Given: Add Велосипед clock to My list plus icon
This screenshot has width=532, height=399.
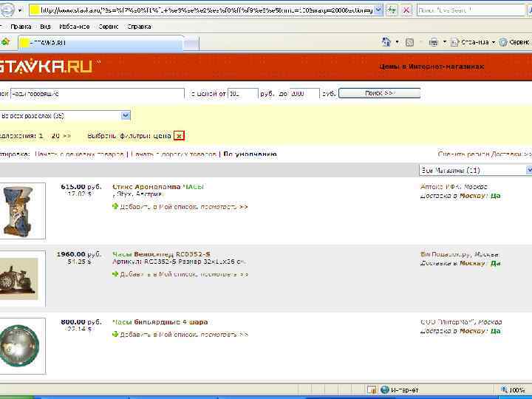Looking at the screenshot, I should 115,274.
